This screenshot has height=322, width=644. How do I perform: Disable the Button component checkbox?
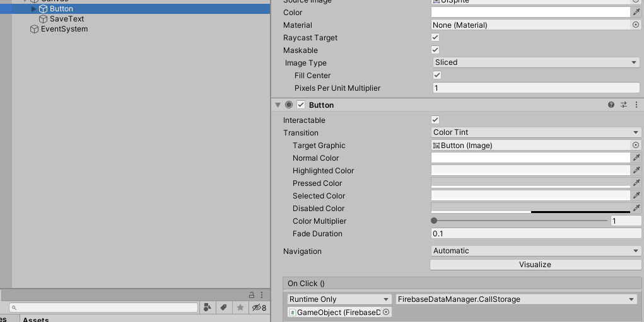[x=301, y=105]
